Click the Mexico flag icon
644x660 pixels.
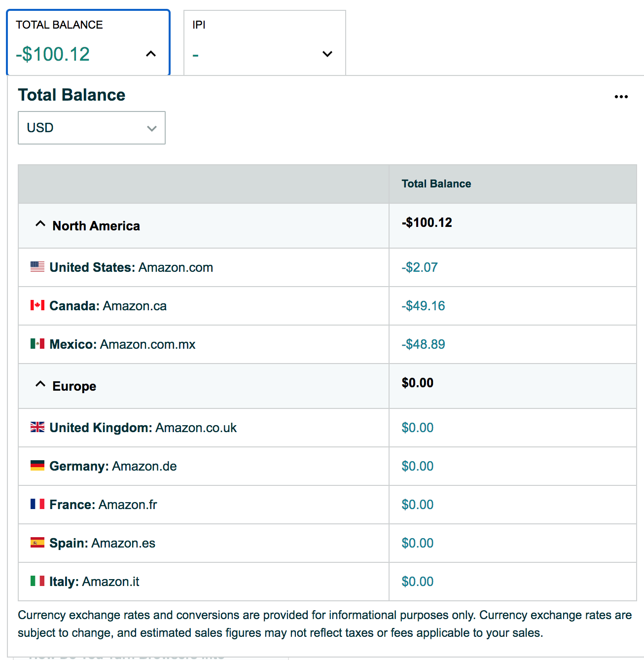[x=37, y=344]
